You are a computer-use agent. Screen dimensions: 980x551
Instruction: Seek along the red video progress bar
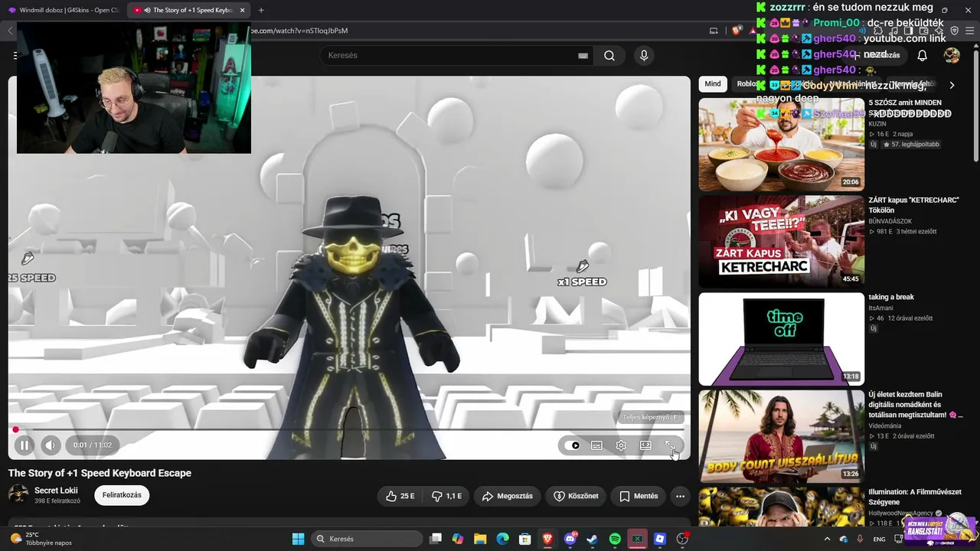click(348, 429)
